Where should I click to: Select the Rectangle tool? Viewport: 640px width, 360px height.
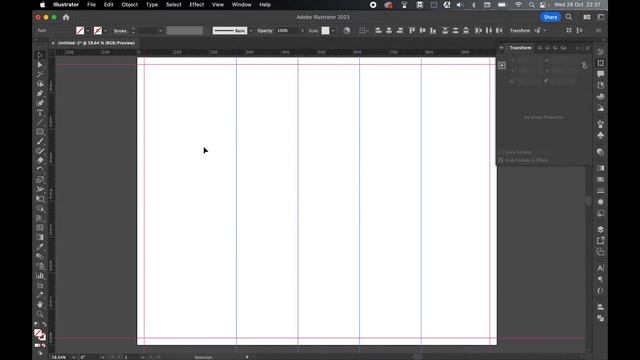[x=40, y=132]
